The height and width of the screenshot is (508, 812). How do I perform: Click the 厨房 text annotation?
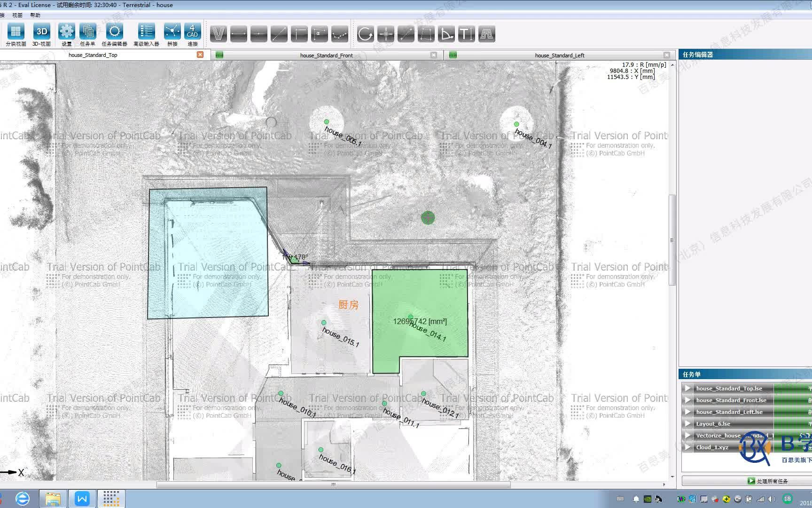(349, 305)
